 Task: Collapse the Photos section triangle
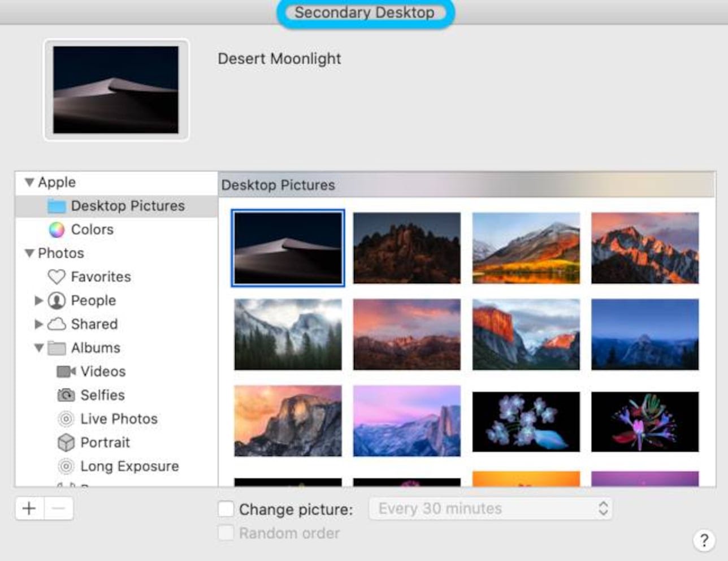point(29,253)
